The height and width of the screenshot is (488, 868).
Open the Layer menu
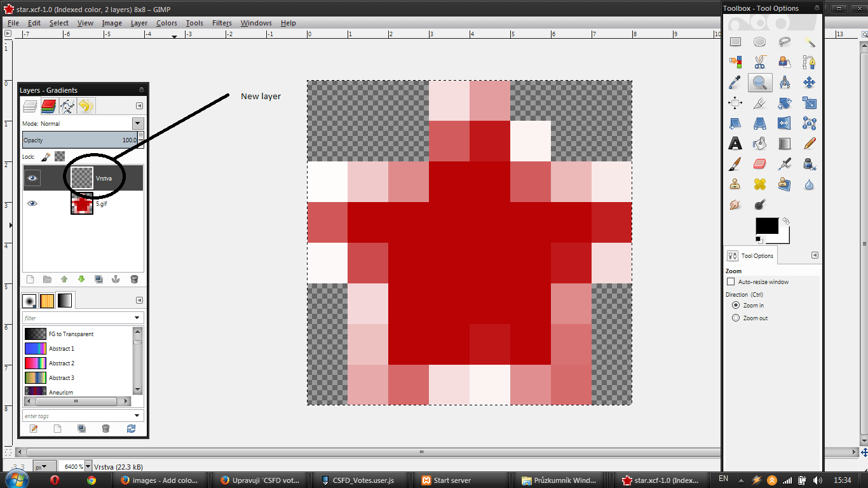[139, 23]
